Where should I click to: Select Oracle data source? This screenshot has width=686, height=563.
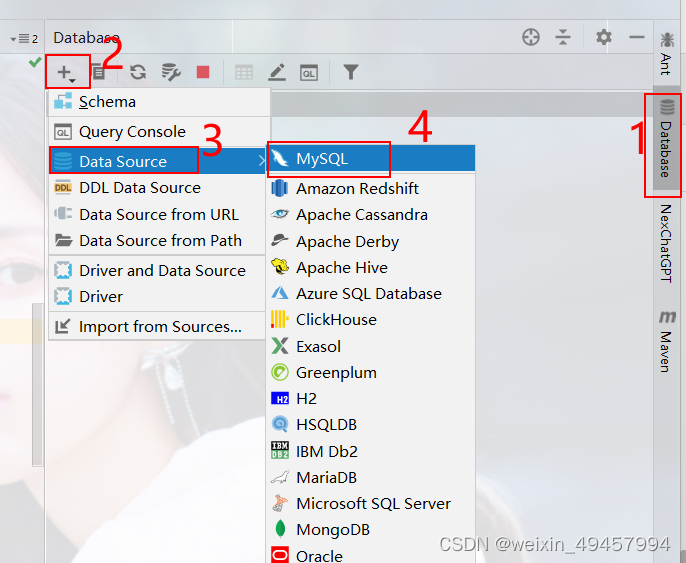[371, 554]
